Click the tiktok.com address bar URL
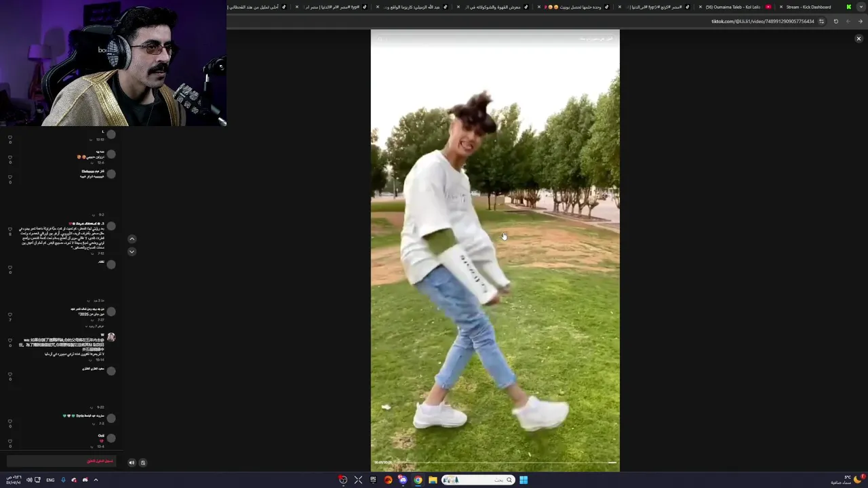The width and height of the screenshot is (868, 488). point(762,22)
